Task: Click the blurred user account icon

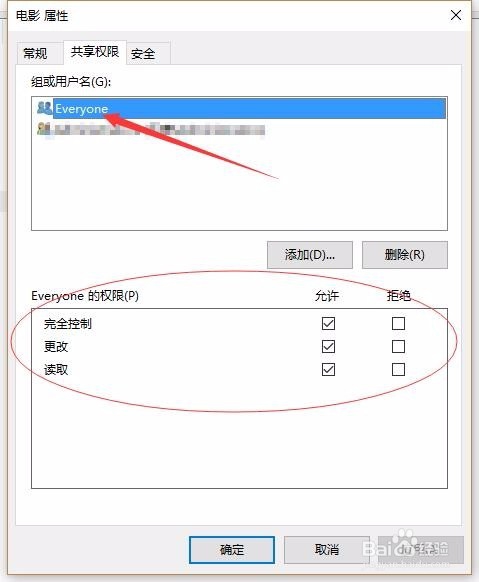Action: coord(44,129)
